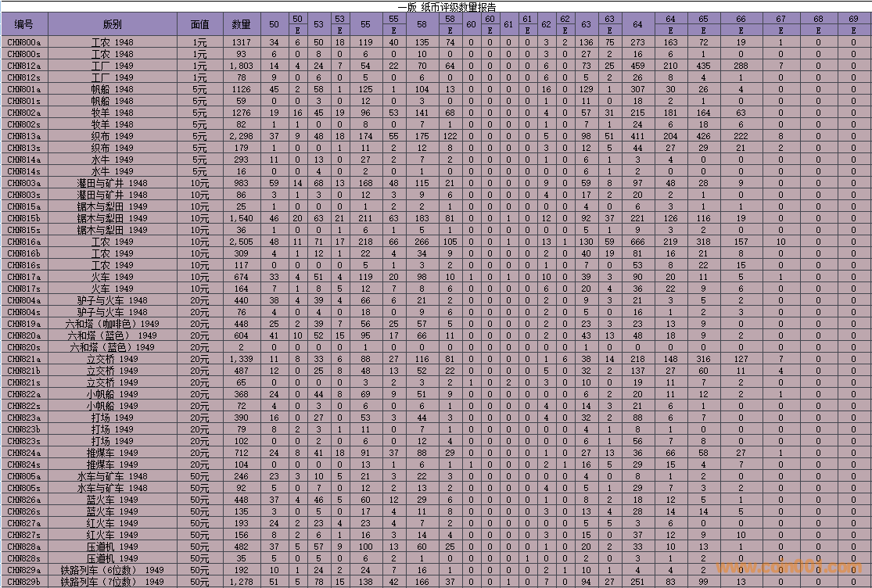Select quantity 2,505 in the CHN816a row

pos(242,242)
